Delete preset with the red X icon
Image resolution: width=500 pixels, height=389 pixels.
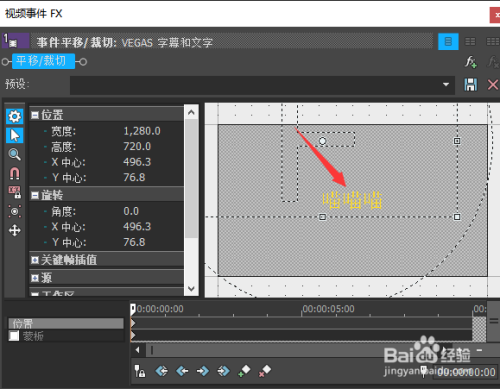(x=493, y=85)
